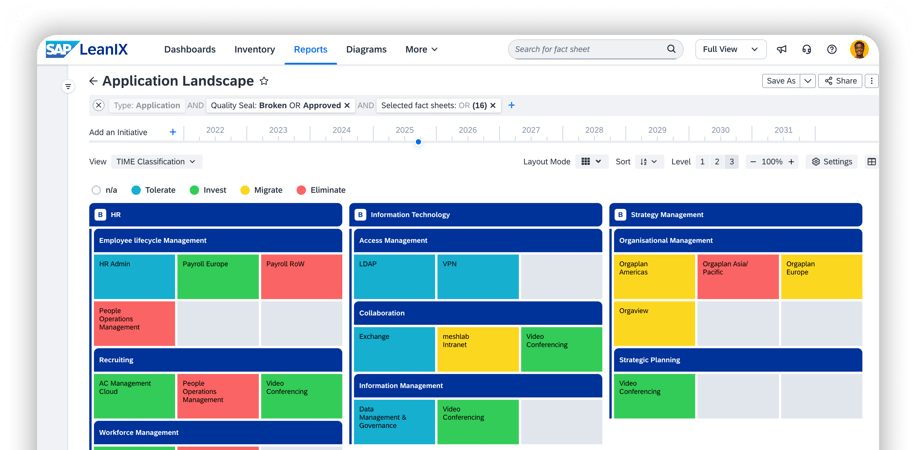Click the Share button

click(840, 81)
